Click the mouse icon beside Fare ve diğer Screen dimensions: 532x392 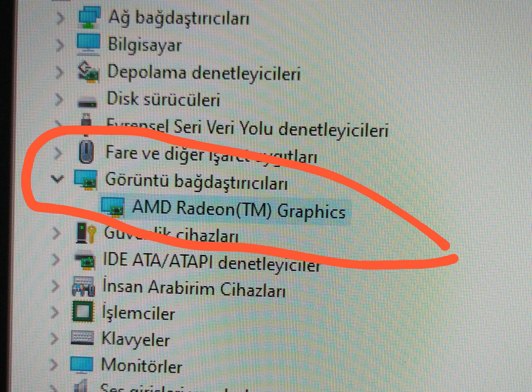click(x=87, y=152)
